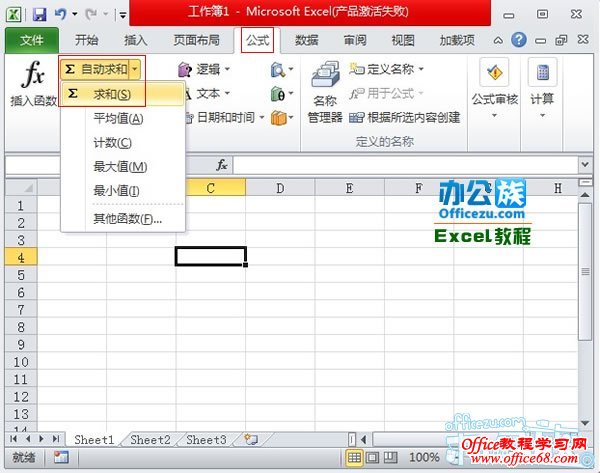Switch to the 数据 Data tab

[x=307, y=40]
